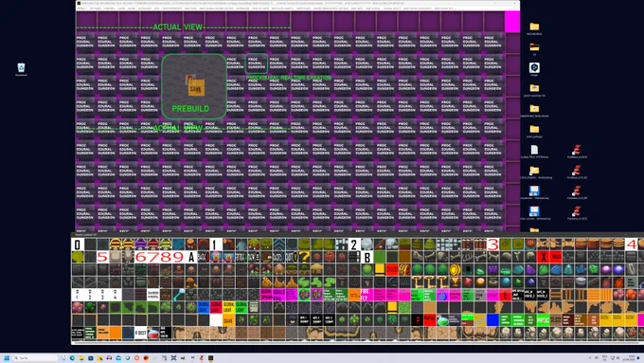Pick the red "4" number tile
This screenshot has width=644, height=363.
(632, 245)
